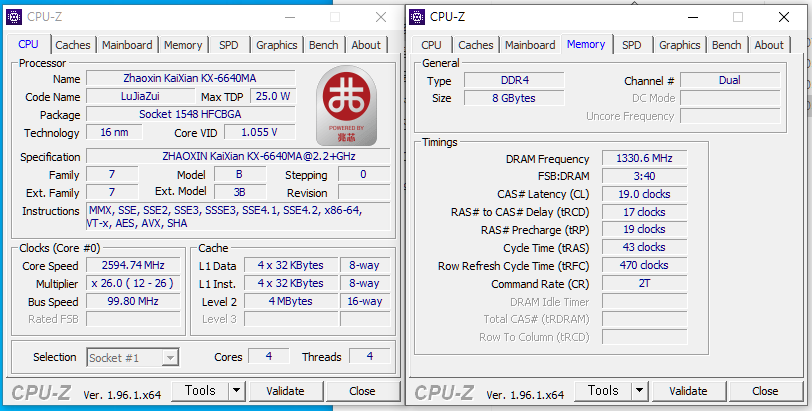Click Close button in the right window

[x=765, y=391]
